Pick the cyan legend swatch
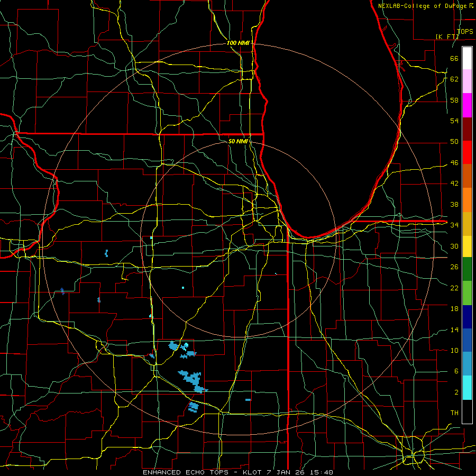This screenshot has width=476, height=476. click(x=467, y=388)
